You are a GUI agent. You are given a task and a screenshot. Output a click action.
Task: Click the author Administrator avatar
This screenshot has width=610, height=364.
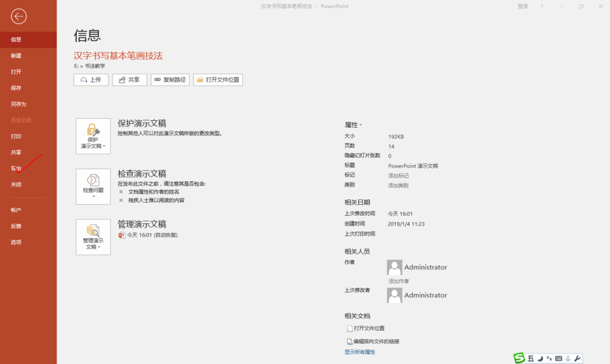[x=395, y=267]
